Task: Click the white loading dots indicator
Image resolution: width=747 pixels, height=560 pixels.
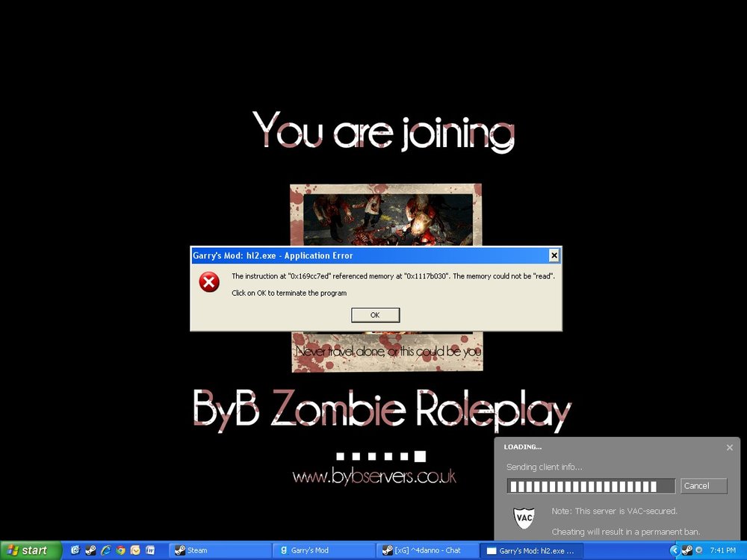Action: pyautogui.click(x=381, y=457)
